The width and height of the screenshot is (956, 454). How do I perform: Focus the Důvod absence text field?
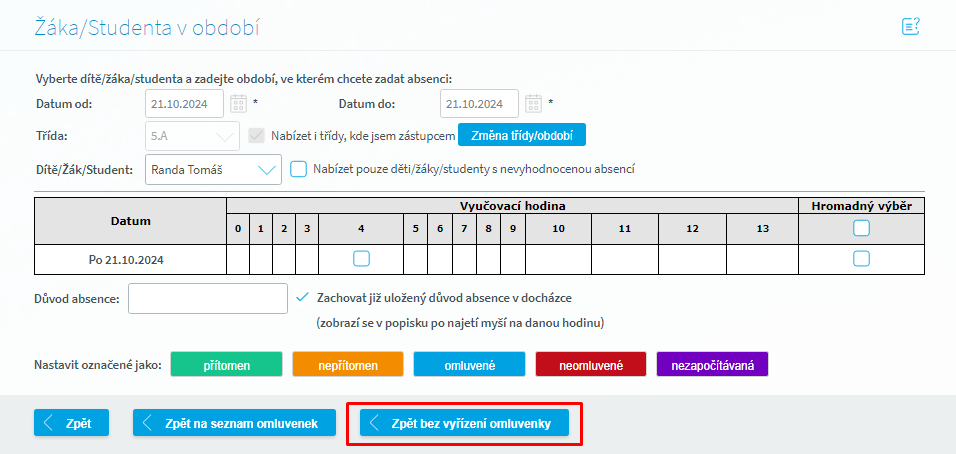(208, 298)
